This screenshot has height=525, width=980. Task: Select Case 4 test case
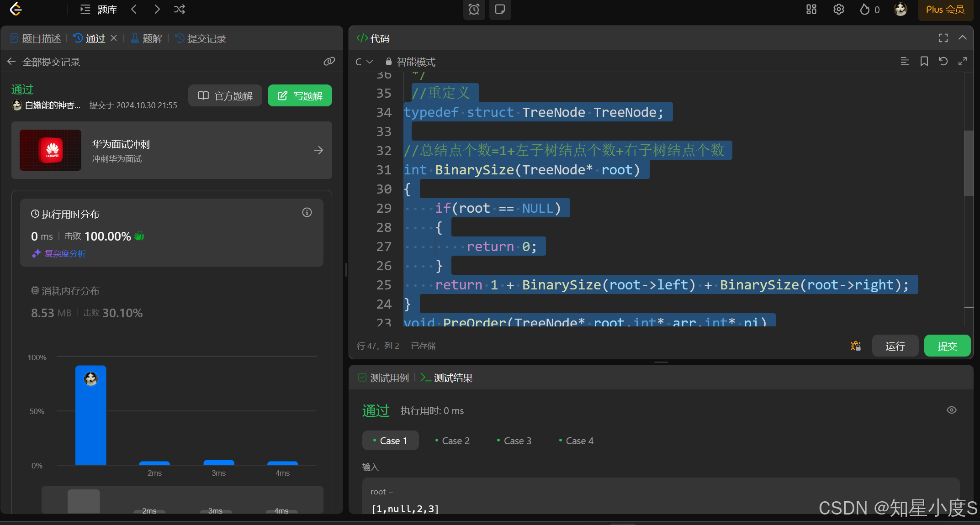click(576, 441)
